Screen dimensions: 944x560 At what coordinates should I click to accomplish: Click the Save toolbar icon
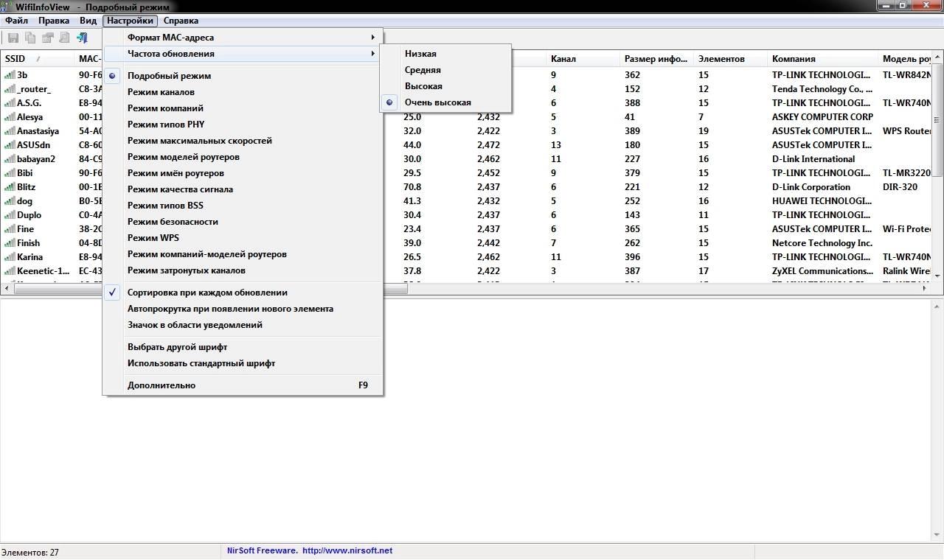pos(13,38)
